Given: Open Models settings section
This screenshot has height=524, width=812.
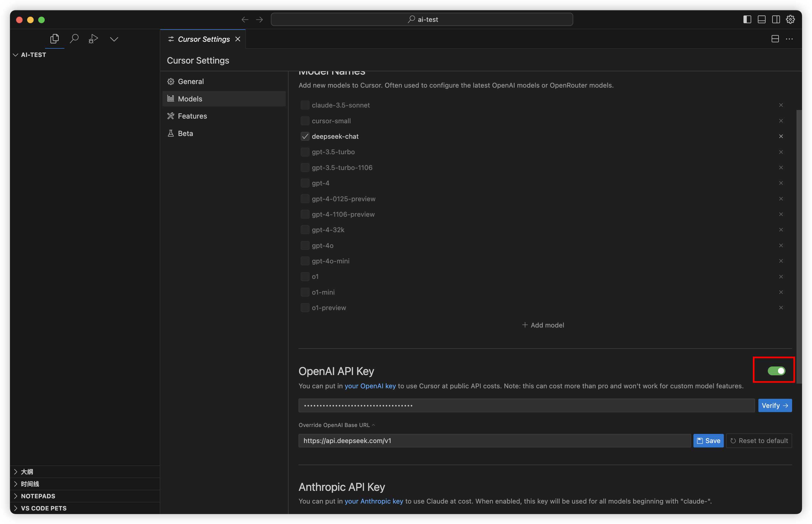Looking at the screenshot, I should [x=224, y=99].
